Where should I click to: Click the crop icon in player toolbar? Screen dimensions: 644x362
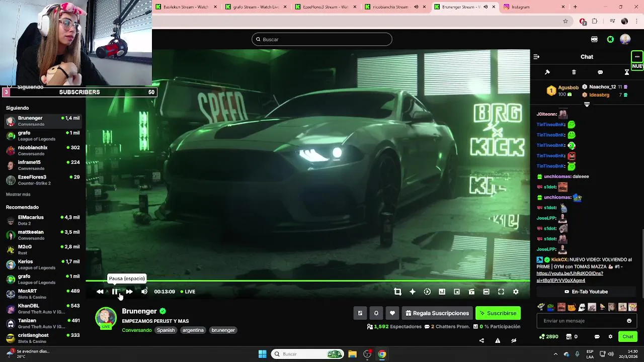pos(397,292)
